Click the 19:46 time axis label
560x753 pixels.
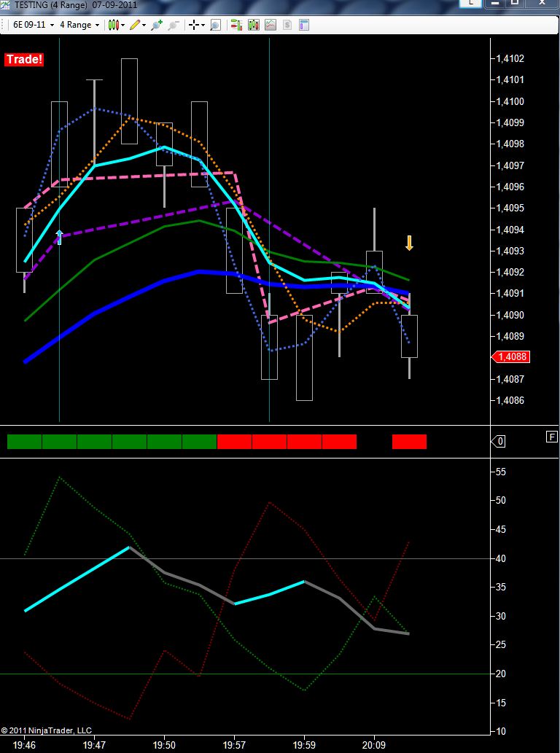23,745
